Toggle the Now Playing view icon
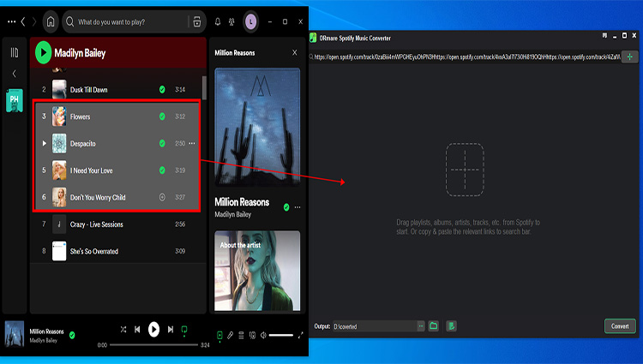 click(219, 336)
